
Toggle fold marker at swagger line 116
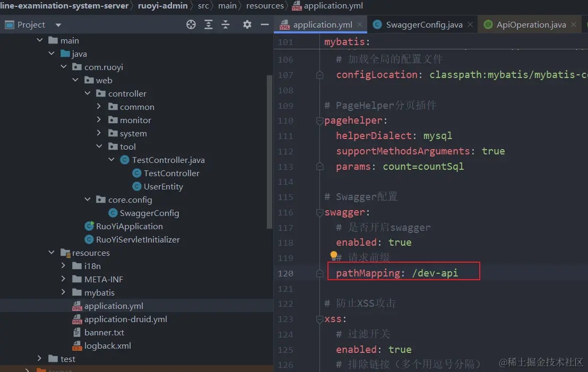(320, 213)
